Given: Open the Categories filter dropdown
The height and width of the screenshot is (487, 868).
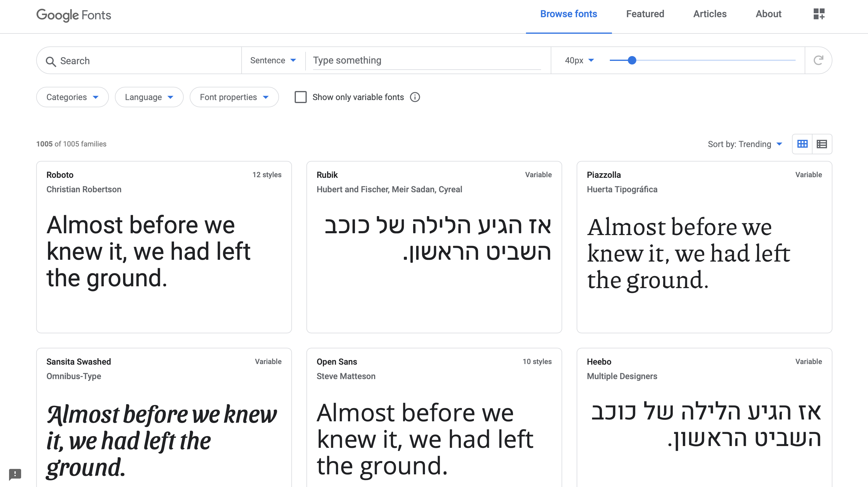Looking at the screenshot, I should [72, 97].
